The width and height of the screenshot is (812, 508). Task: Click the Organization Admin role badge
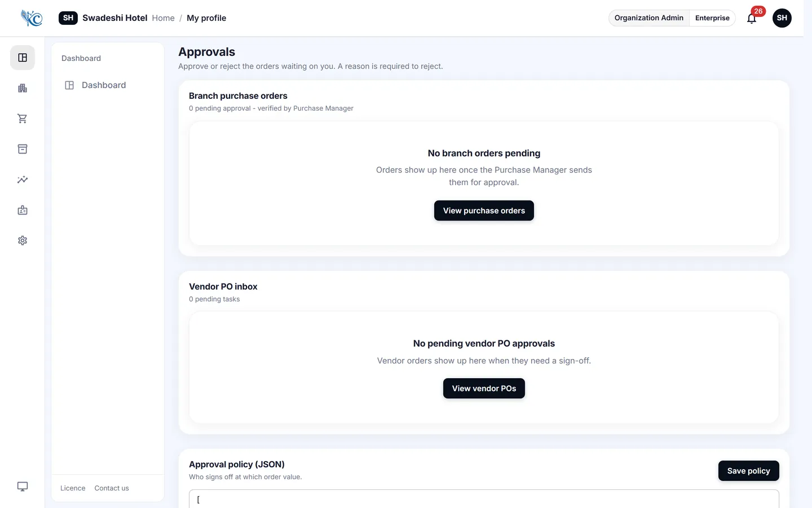649,18
